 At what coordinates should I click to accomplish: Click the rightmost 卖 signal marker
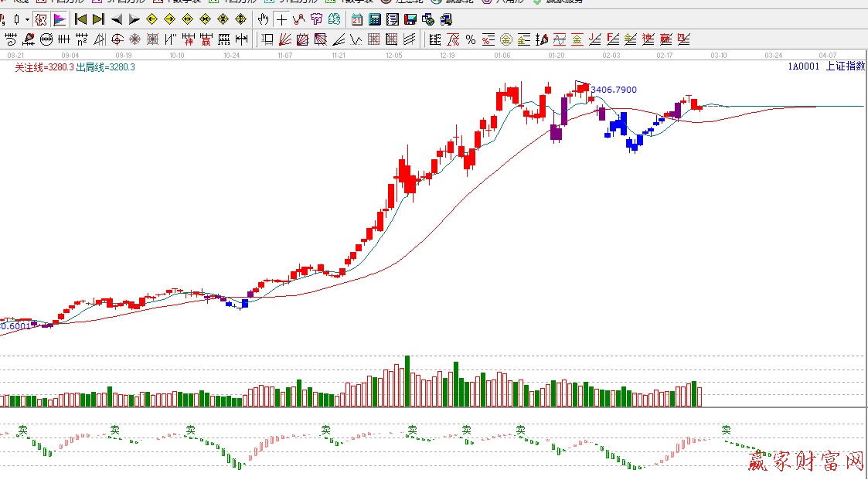(727, 430)
